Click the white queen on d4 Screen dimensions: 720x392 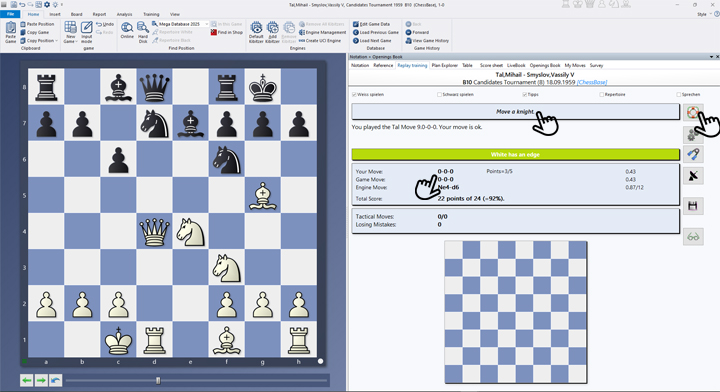tap(154, 231)
